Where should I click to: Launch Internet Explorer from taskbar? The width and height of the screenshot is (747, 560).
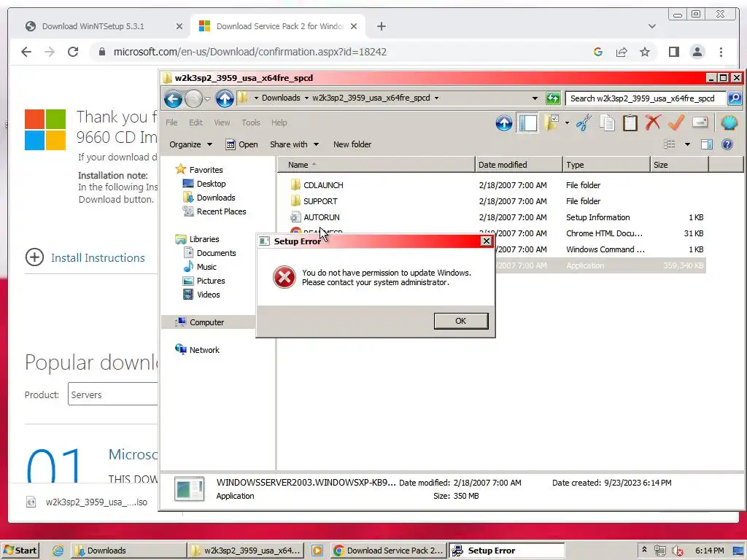pyautogui.click(x=58, y=551)
